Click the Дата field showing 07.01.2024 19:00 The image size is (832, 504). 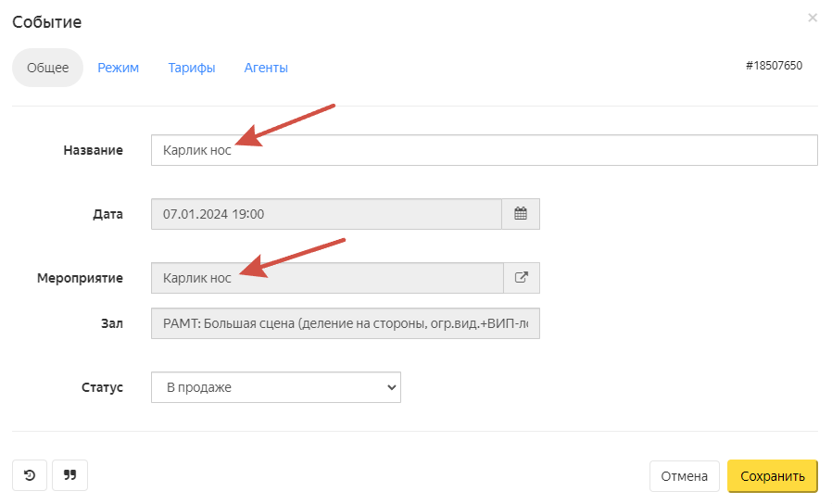[x=326, y=214]
